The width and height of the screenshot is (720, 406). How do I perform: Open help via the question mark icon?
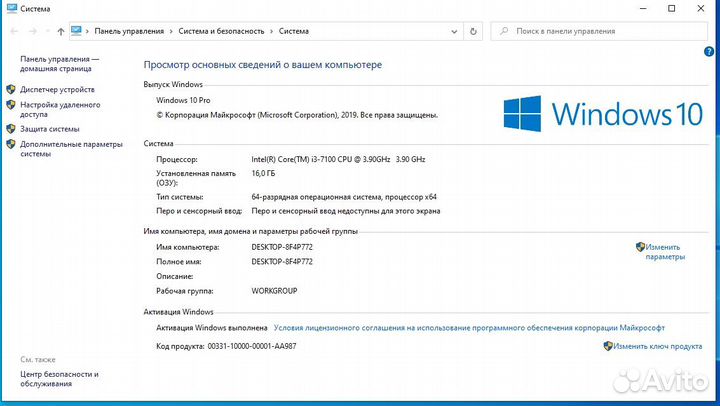click(708, 51)
